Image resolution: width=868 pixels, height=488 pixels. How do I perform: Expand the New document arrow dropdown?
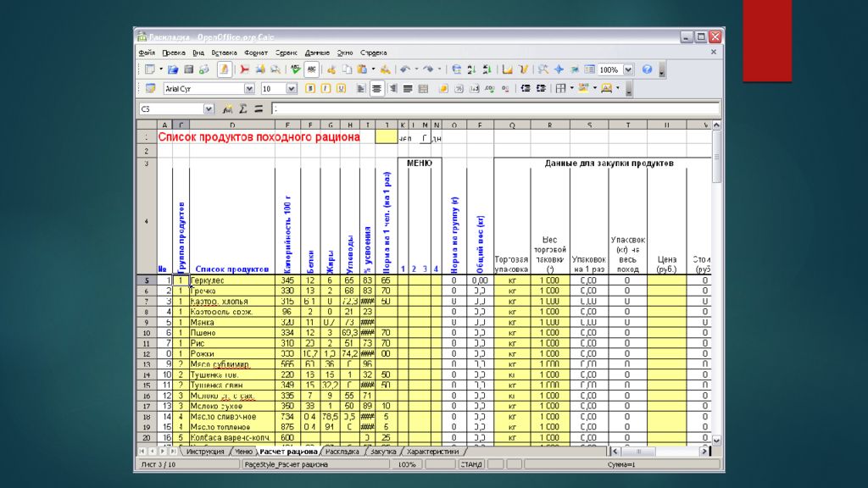click(161, 69)
